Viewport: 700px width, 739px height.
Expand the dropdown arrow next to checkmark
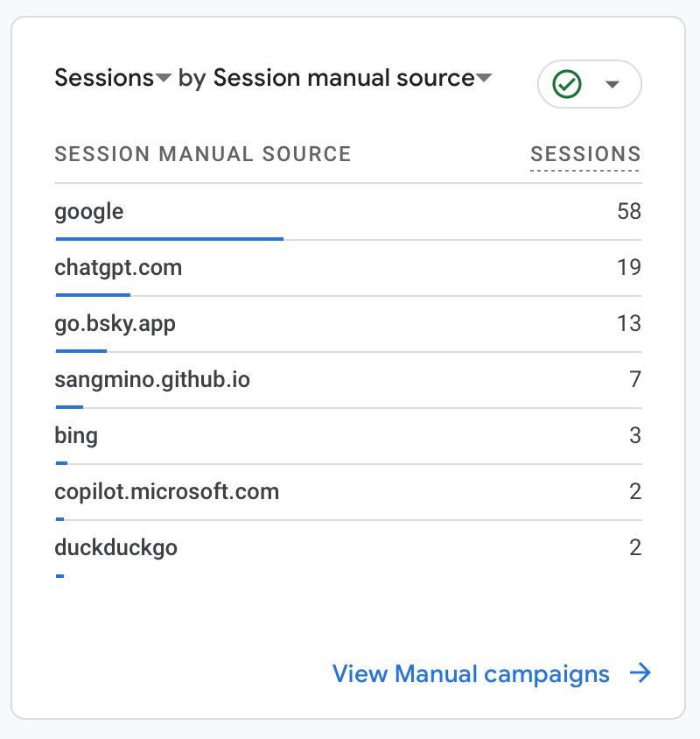coord(612,84)
